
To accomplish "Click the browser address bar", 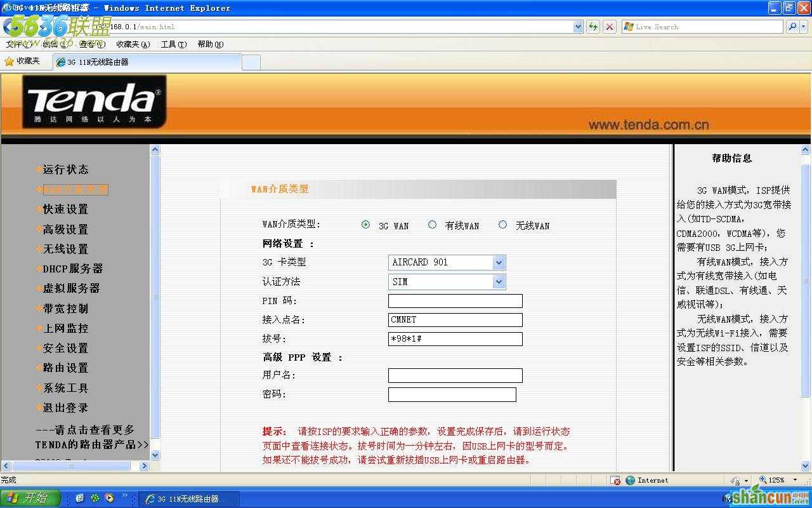I will click(x=330, y=27).
